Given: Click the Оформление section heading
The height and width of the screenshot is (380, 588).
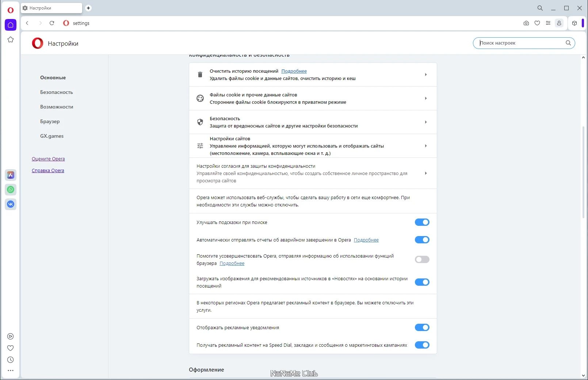Looking at the screenshot, I should click(206, 369).
